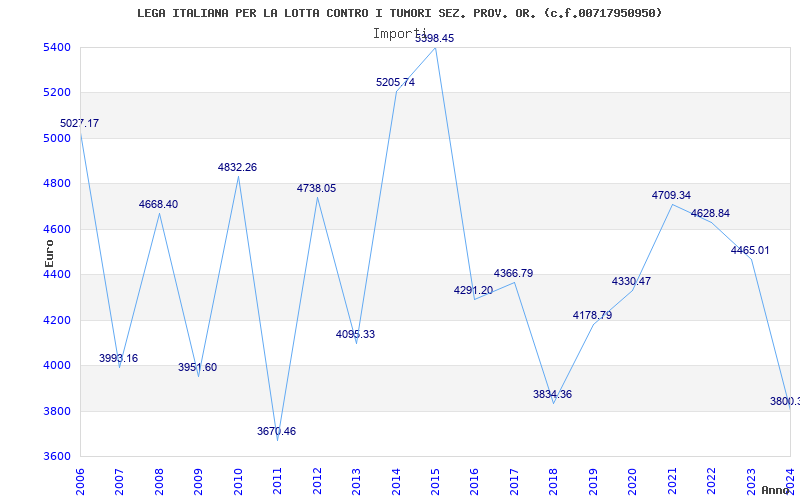The image size is (800, 500).
Task: Click the data label 4709.34
Action: pos(671,195)
